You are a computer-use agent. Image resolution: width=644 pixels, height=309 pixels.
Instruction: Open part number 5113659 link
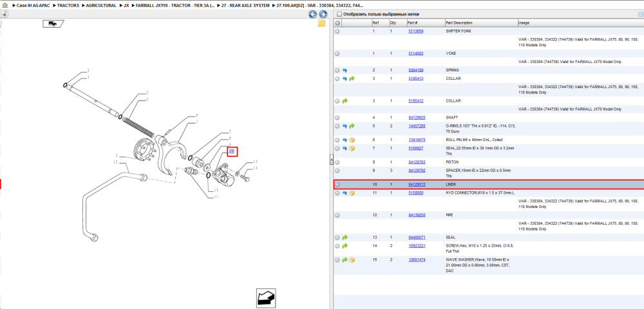click(415, 31)
